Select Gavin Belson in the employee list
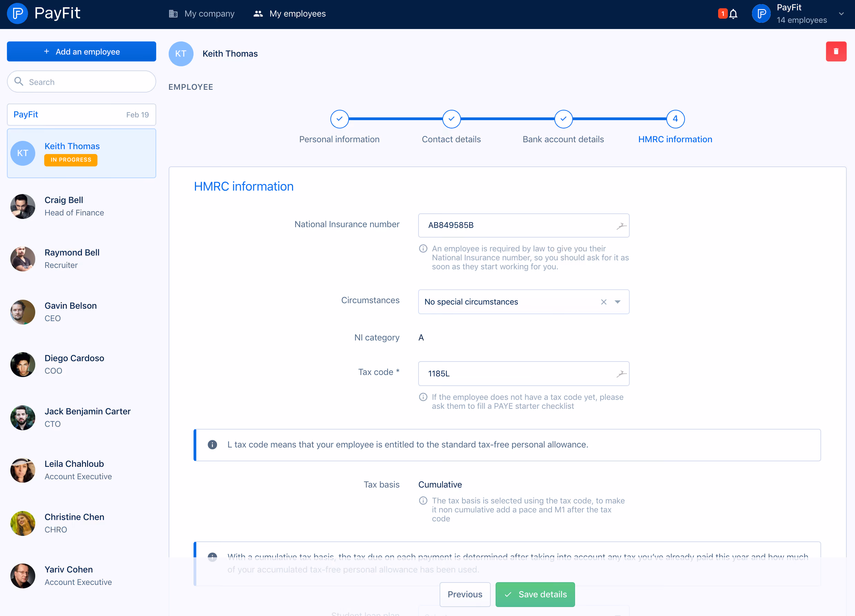Image resolution: width=855 pixels, height=616 pixels. coord(82,312)
